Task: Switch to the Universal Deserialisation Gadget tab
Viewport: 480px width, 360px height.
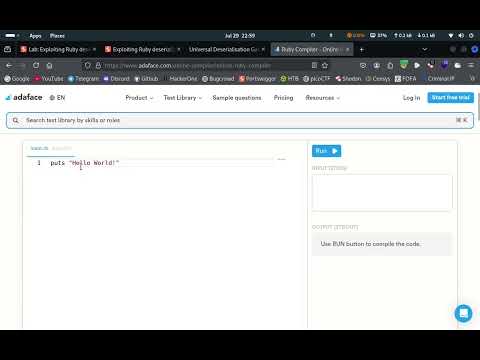Action: (x=227, y=50)
